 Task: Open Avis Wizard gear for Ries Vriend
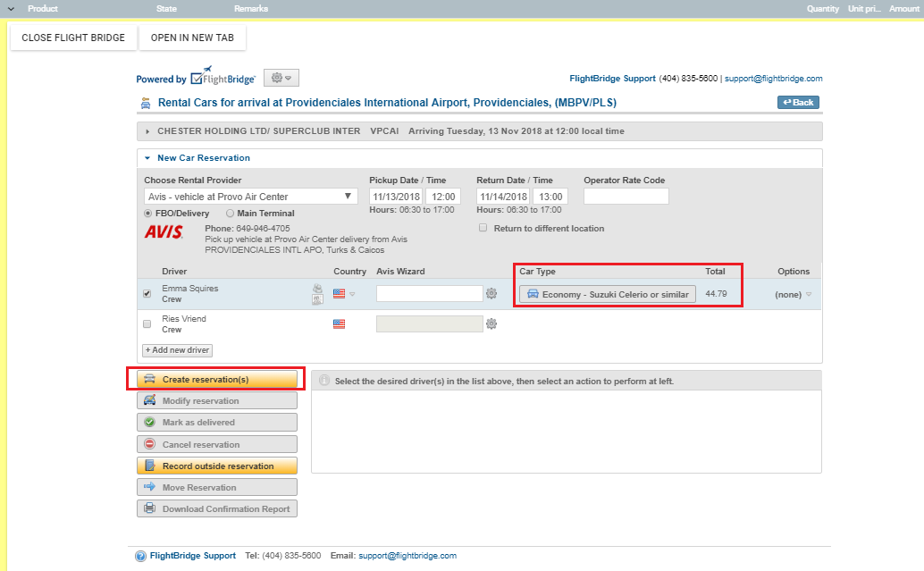(x=491, y=323)
